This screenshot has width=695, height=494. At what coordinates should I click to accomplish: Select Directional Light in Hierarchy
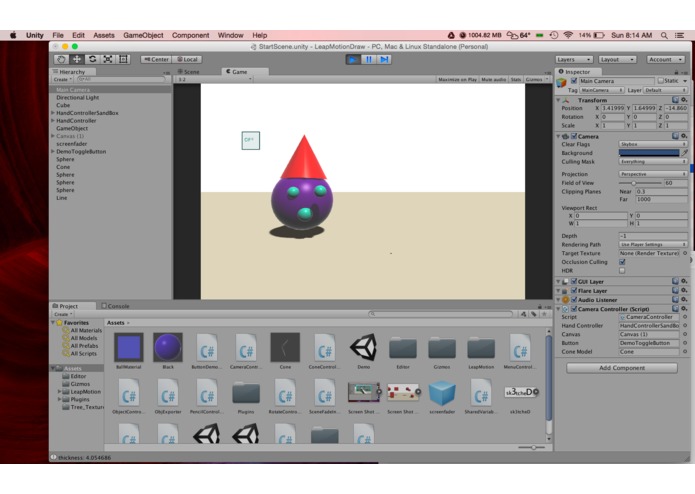pyautogui.click(x=78, y=97)
